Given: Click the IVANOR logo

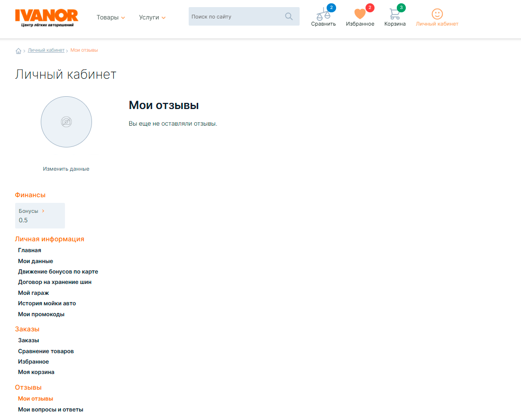Looking at the screenshot, I should (x=46, y=18).
